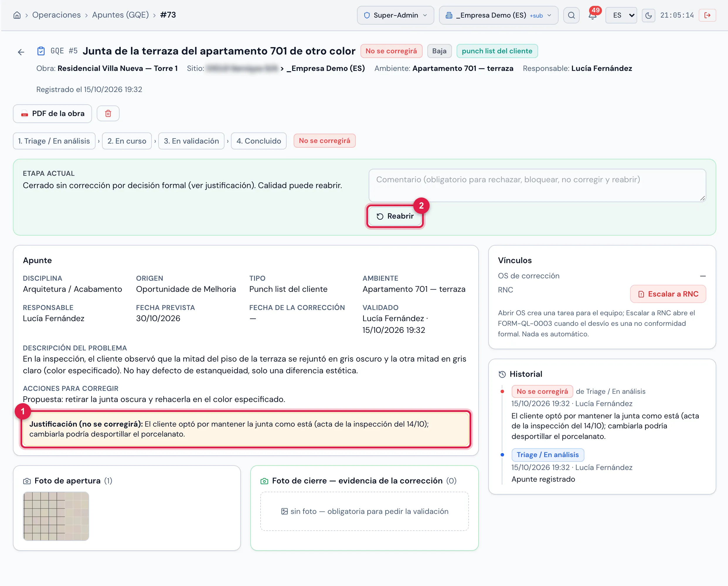Open Apuntes (GQE) in breadcrumb
728x586 pixels.
[120, 15]
